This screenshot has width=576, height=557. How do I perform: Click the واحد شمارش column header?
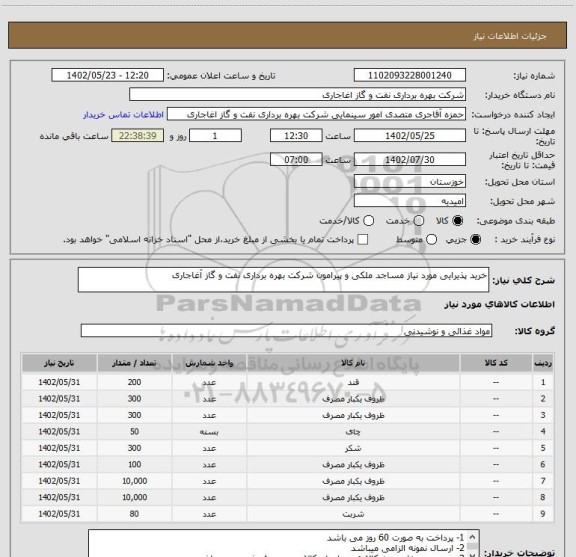point(209,363)
